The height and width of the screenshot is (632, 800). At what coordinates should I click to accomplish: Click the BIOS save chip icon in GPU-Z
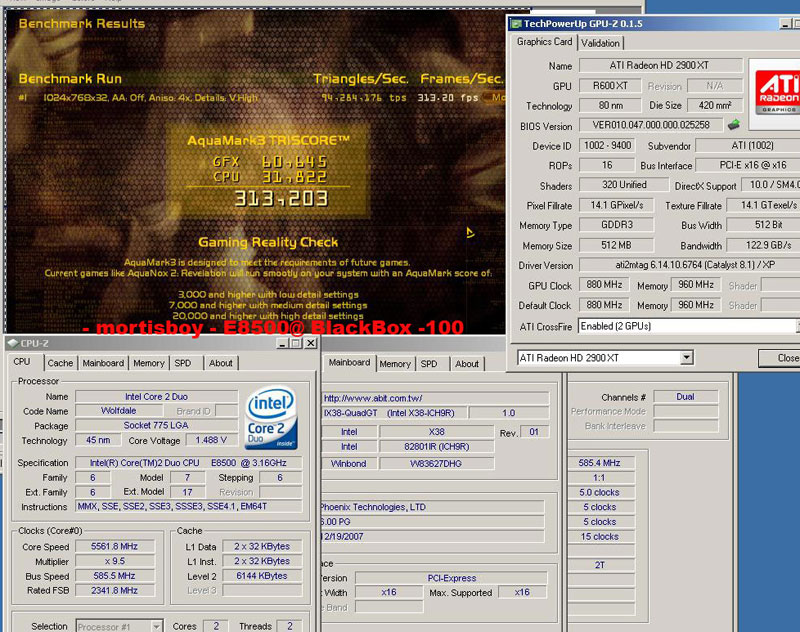click(734, 124)
